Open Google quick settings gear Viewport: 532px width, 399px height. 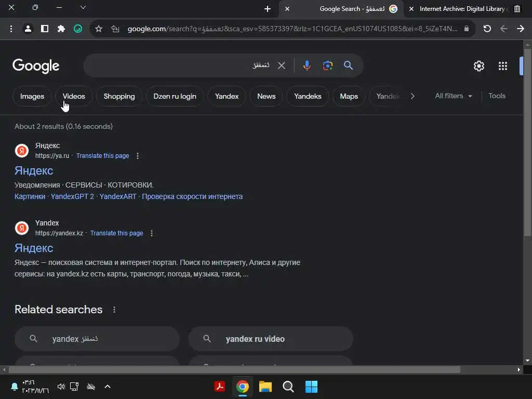coord(478,66)
